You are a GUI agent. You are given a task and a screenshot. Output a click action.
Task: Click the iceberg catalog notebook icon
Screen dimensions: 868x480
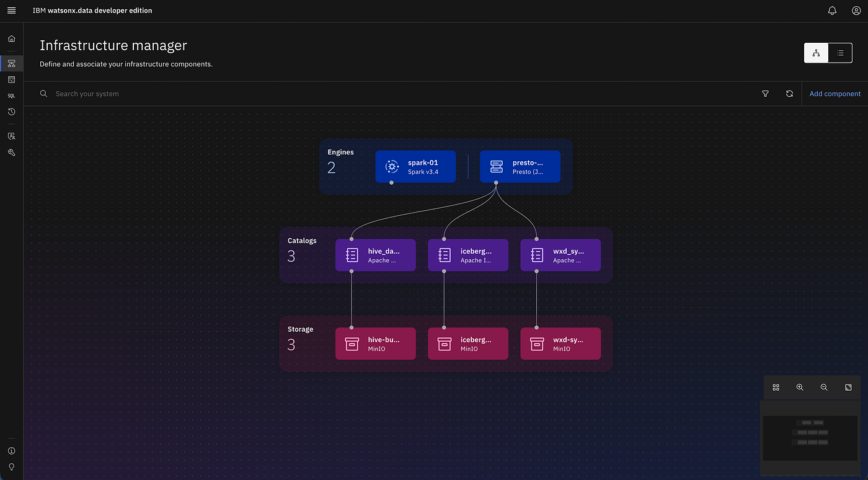445,255
